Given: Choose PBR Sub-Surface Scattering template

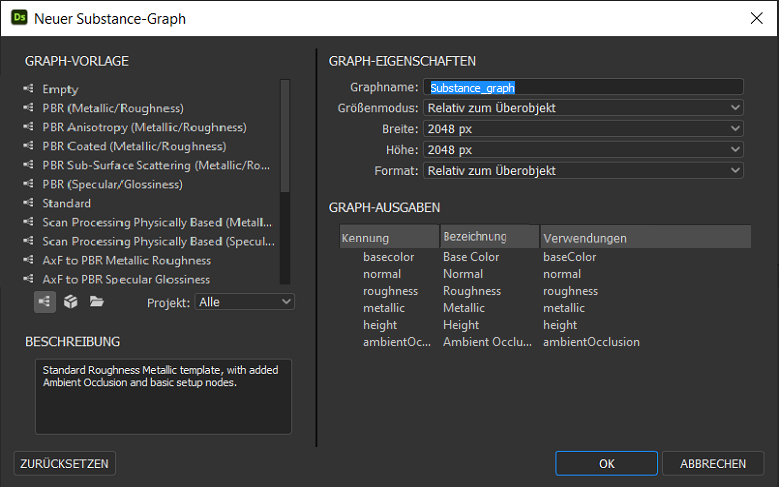Looking at the screenshot, I should click(x=156, y=165).
